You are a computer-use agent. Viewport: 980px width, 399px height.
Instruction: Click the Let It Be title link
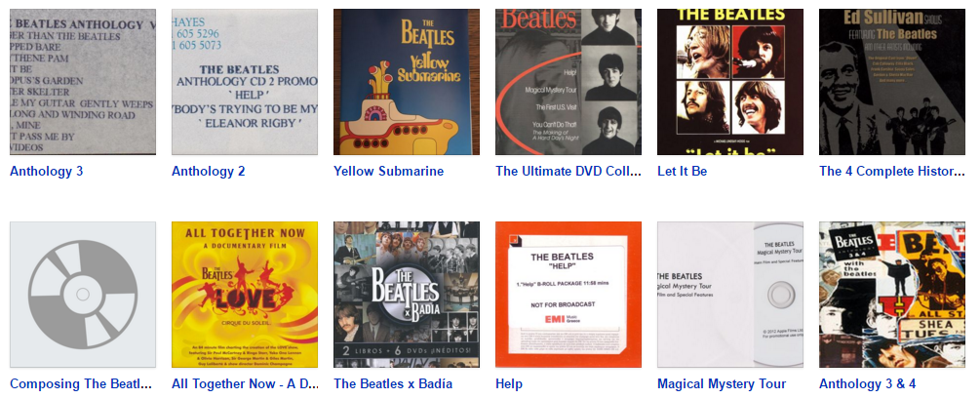coord(682,172)
